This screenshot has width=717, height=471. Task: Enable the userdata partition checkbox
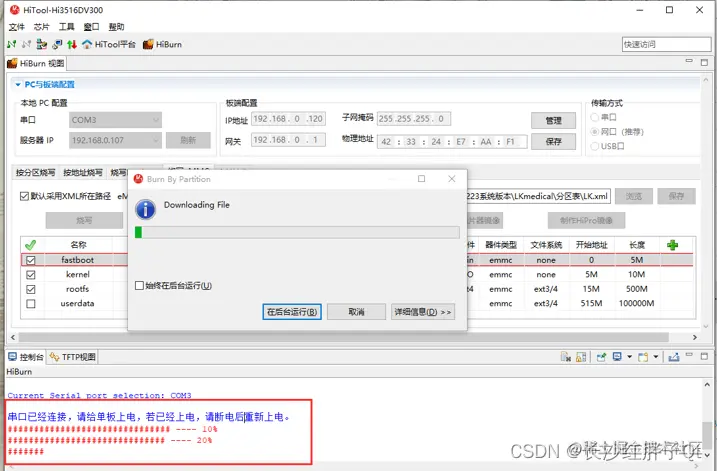[31, 304]
